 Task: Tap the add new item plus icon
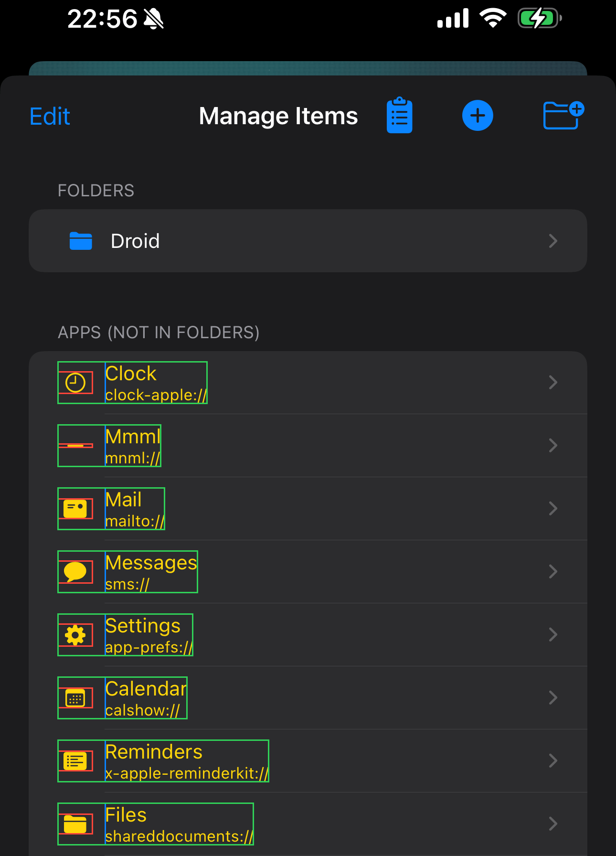(x=477, y=115)
